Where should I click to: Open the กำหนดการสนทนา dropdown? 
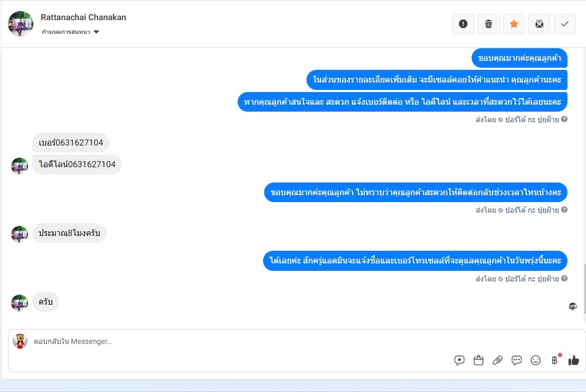70,32
